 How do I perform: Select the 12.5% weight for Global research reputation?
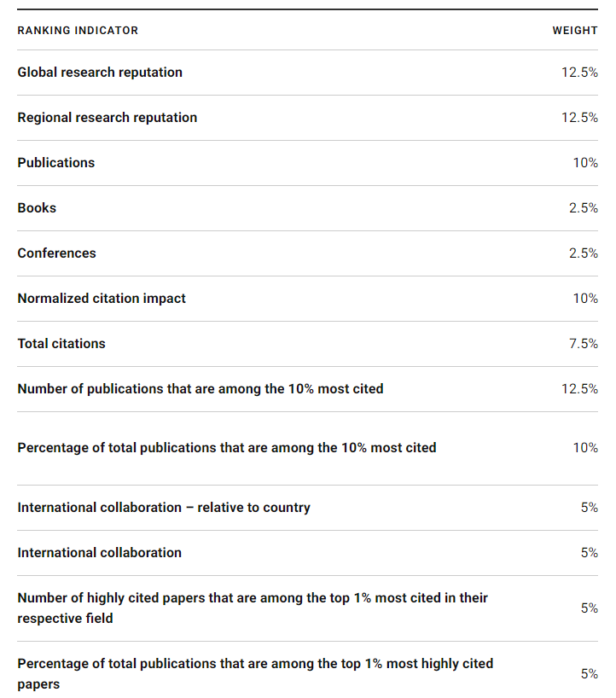click(579, 73)
